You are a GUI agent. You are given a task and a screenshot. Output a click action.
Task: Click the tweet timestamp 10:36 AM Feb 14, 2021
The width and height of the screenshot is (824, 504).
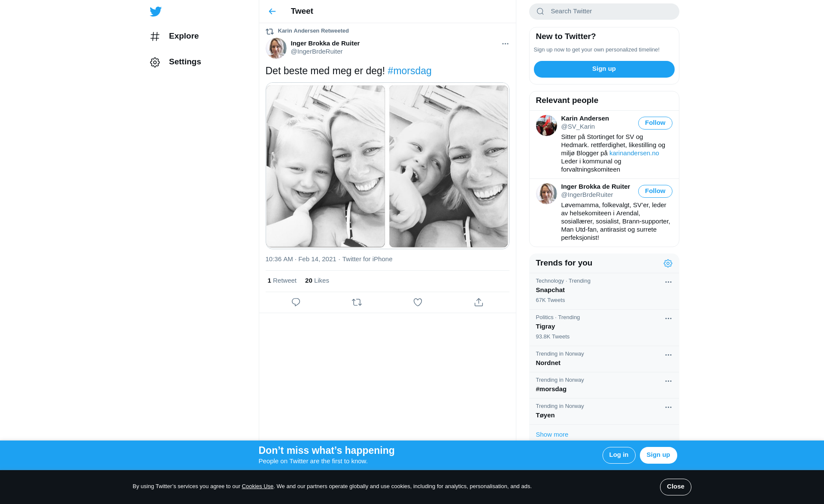click(300, 259)
